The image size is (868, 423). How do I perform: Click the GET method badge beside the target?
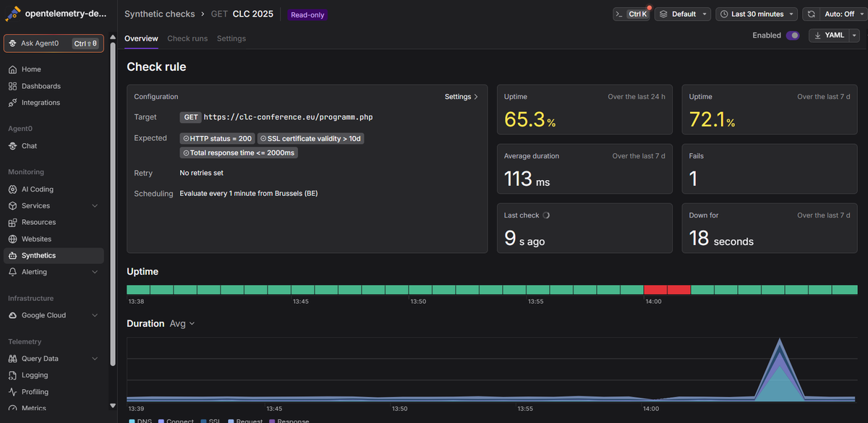(191, 117)
